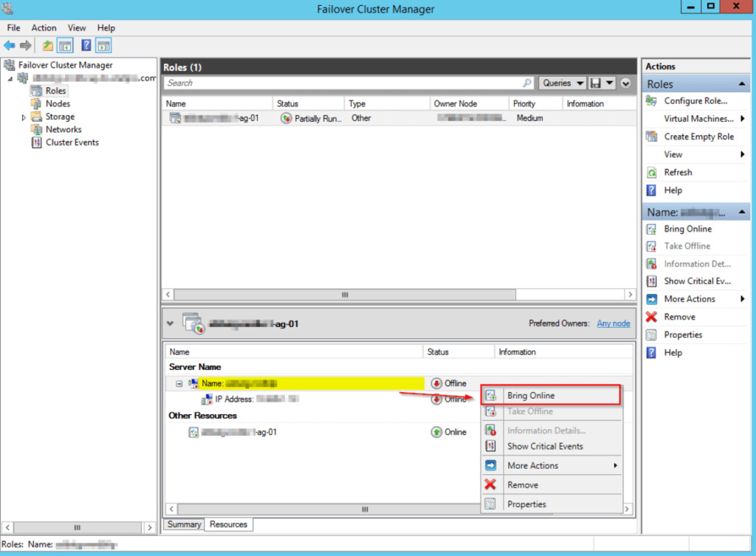Click the Refresh action
This screenshot has height=556, width=756.
coord(678,172)
